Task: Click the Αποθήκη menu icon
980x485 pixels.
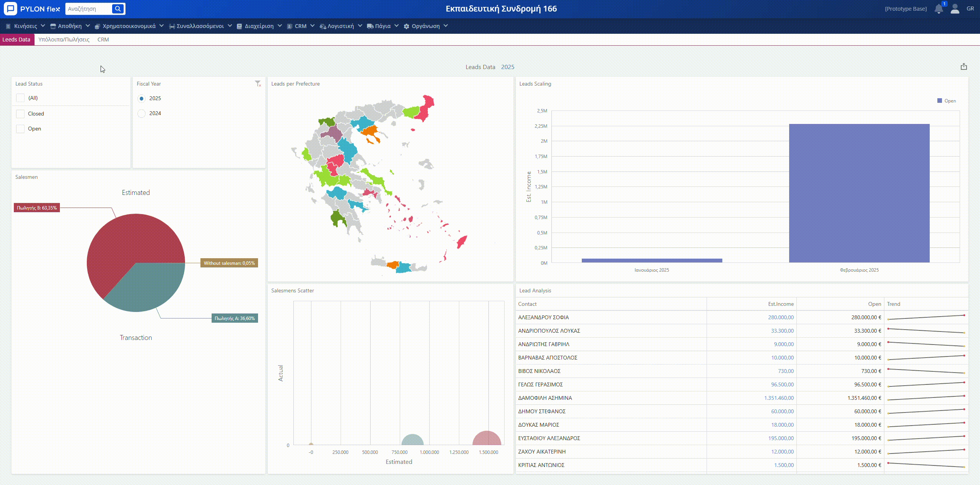Action: [53, 26]
